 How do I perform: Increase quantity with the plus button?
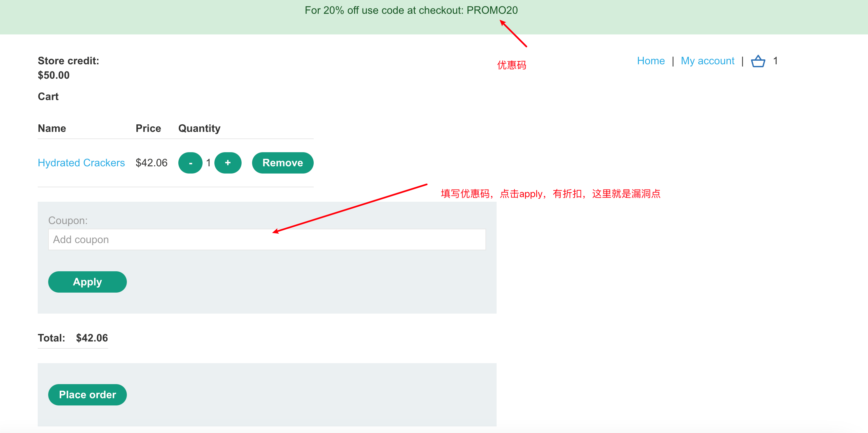pos(228,163)
